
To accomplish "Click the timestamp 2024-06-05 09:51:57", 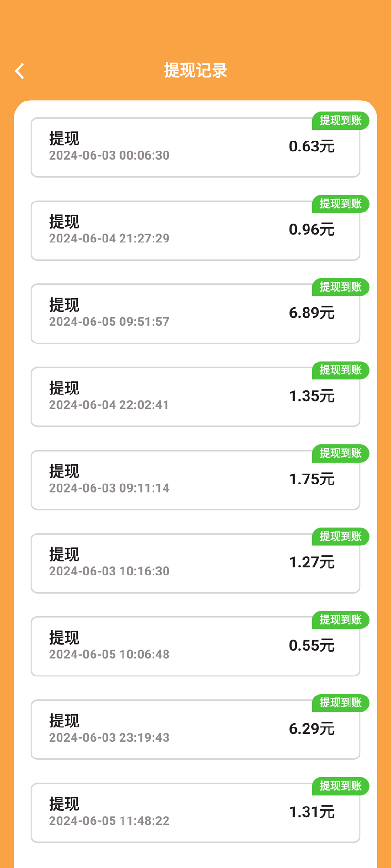I will [x=109, y=322].
